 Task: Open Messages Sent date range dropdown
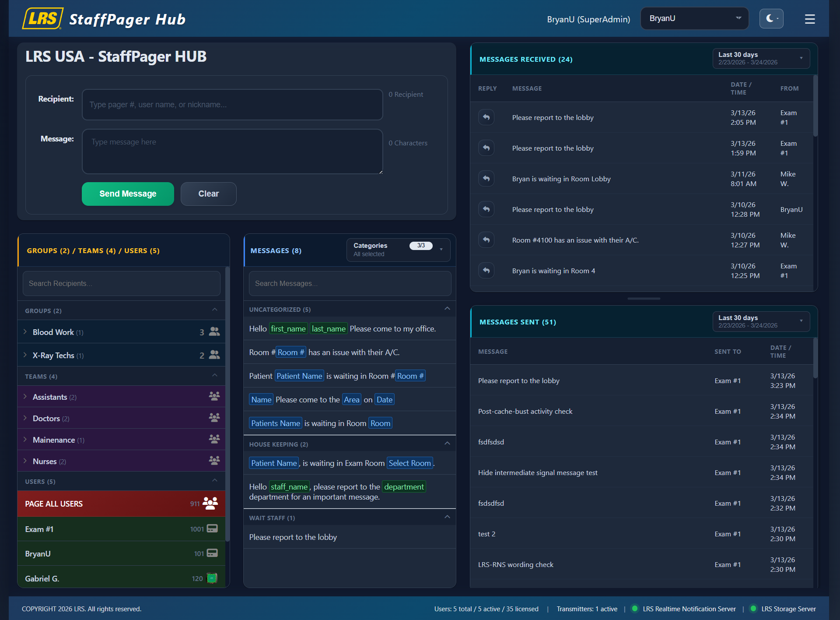[x=761, y=321]
